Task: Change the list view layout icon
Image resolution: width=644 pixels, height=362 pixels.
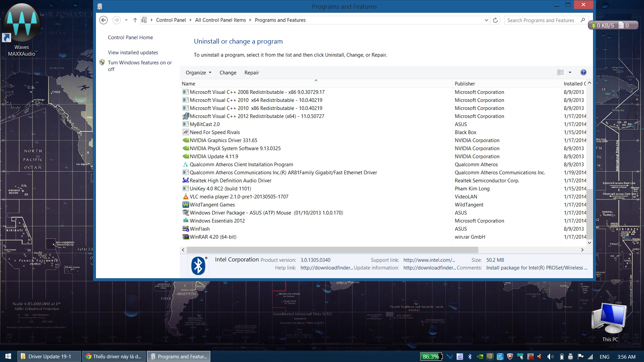Action: 560,72
